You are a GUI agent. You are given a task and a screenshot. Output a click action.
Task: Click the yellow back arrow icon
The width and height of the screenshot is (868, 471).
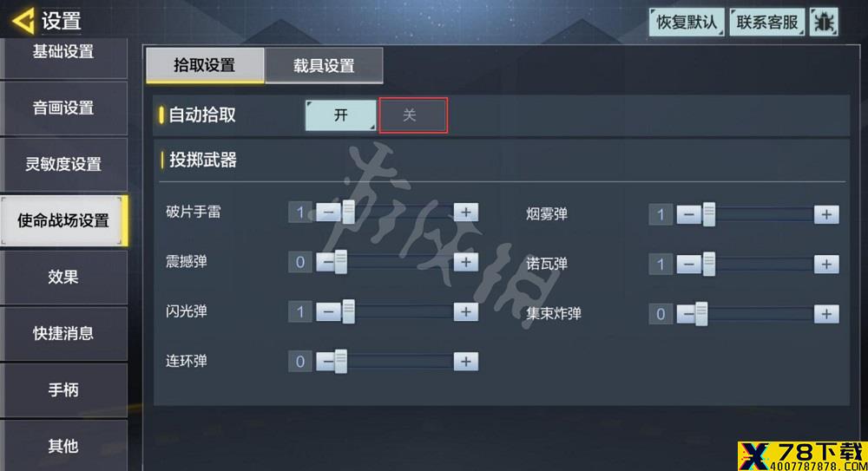tap(23, 21)
